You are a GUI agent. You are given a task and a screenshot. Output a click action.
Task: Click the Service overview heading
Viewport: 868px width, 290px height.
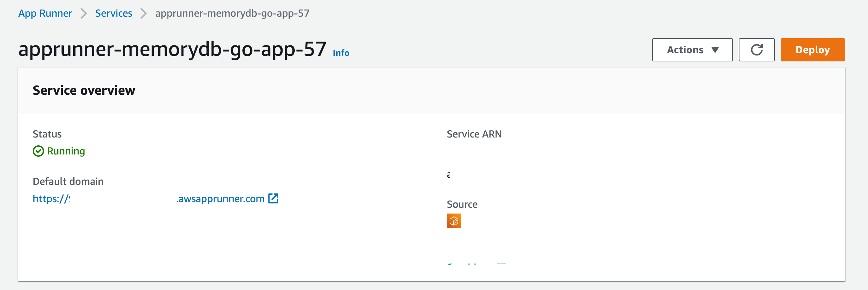coord(84,90)
